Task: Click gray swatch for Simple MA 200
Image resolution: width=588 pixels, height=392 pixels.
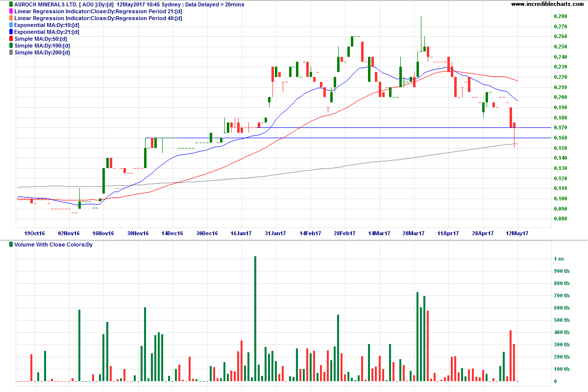Action: point(11,52)
